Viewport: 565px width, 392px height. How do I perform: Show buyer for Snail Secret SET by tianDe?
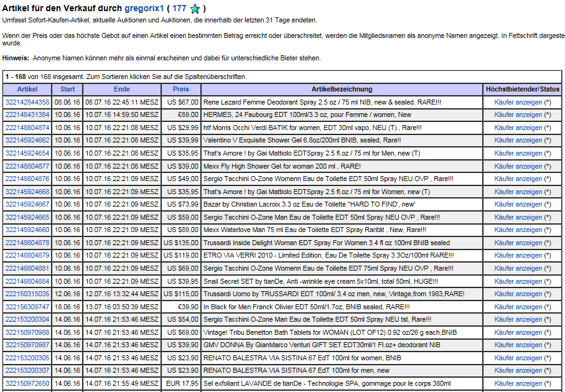tap(518, 282)
